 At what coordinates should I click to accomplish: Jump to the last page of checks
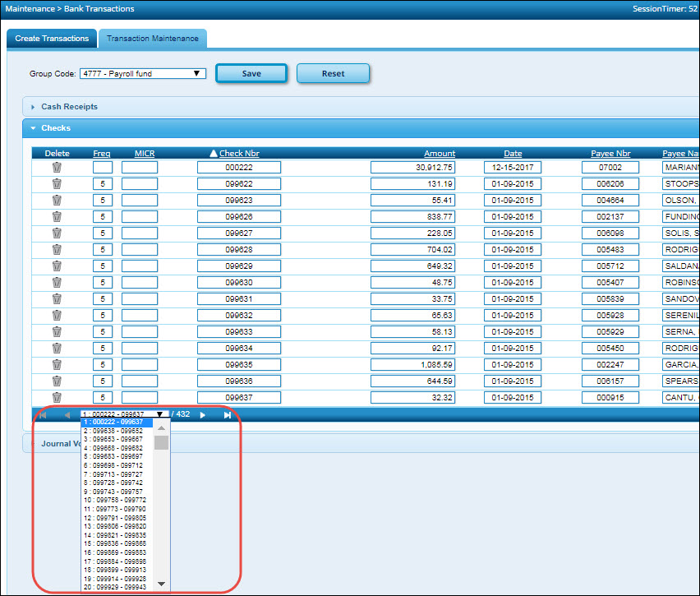click(x=227, y=415)
